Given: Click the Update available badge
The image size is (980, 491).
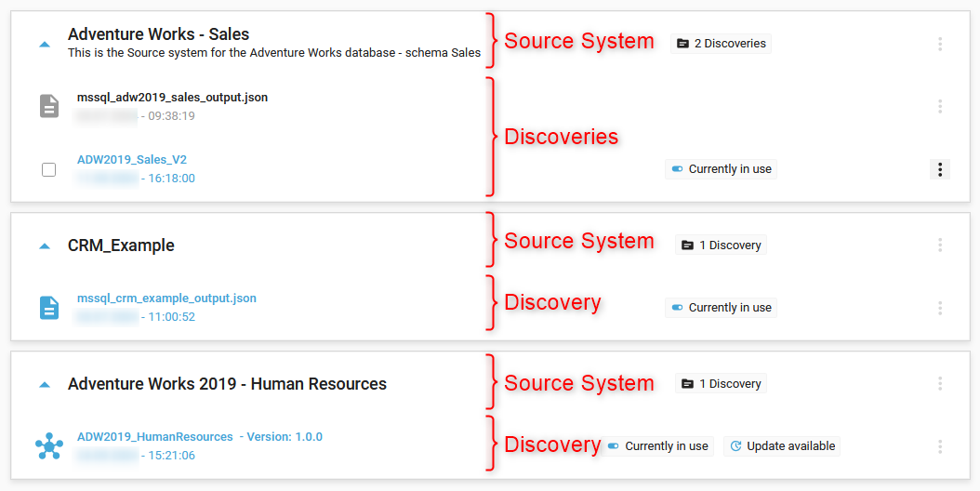Looking at the screenshot, I should pos(782,446).
